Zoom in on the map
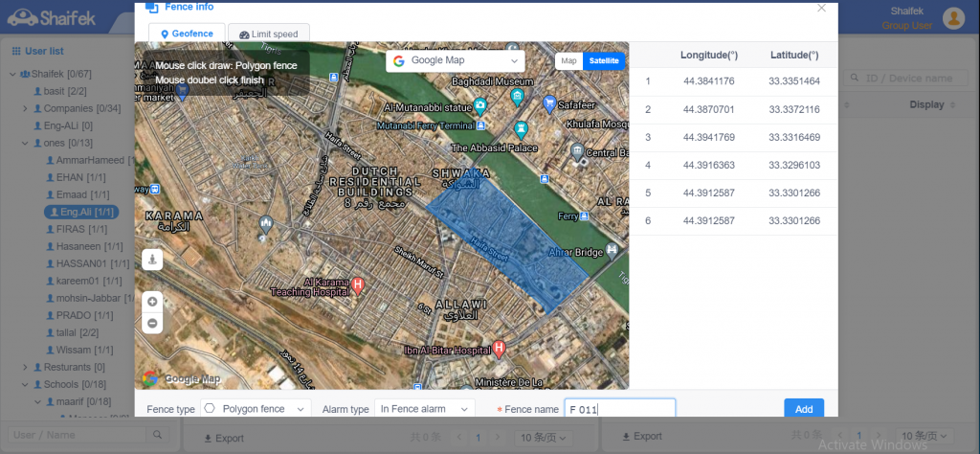Screen dimensions: 980x454 coord(152,302)
